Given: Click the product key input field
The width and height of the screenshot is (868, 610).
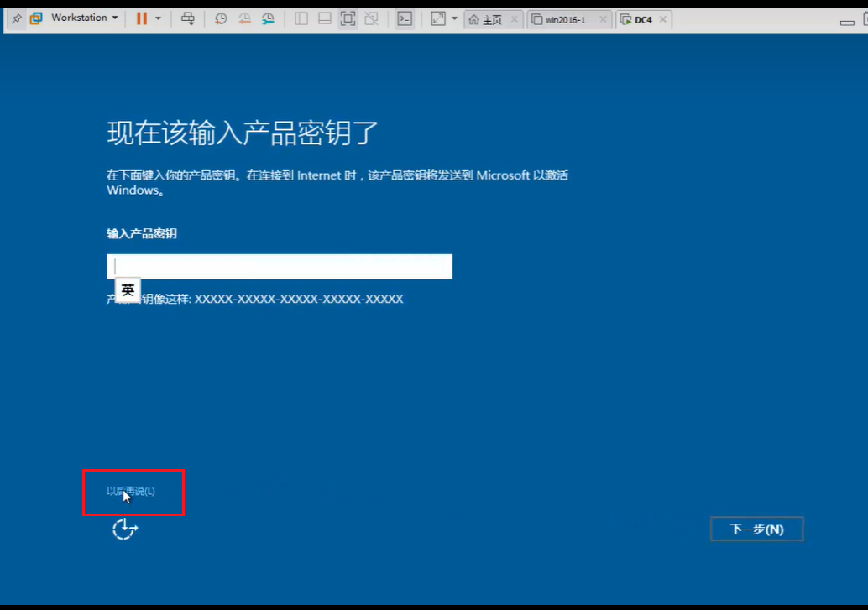Looking at the screenshot, I should 280,266.
